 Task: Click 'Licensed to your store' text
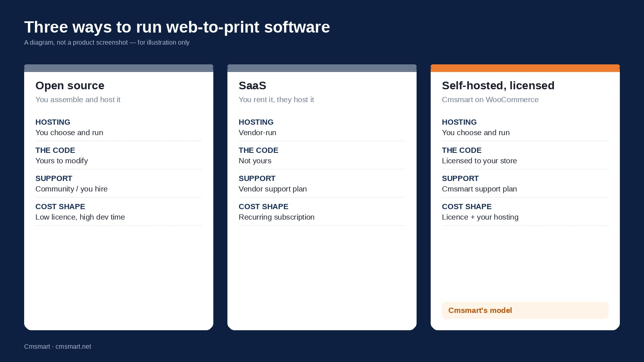pos(479,161)
